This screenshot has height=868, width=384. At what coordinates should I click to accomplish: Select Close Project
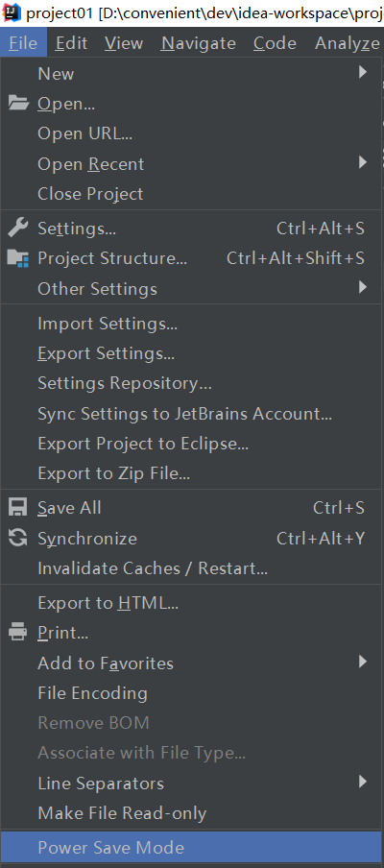[x=191, y=194]
